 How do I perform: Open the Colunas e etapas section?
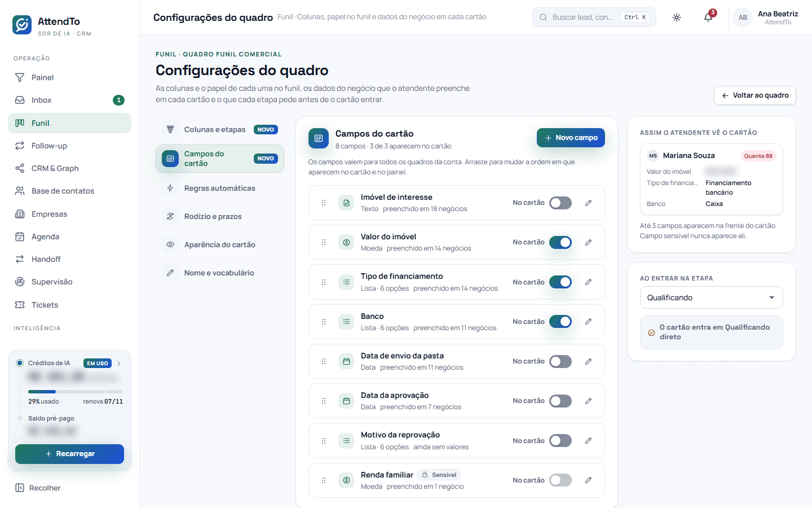pyautogui.click(x=220, y=130)
